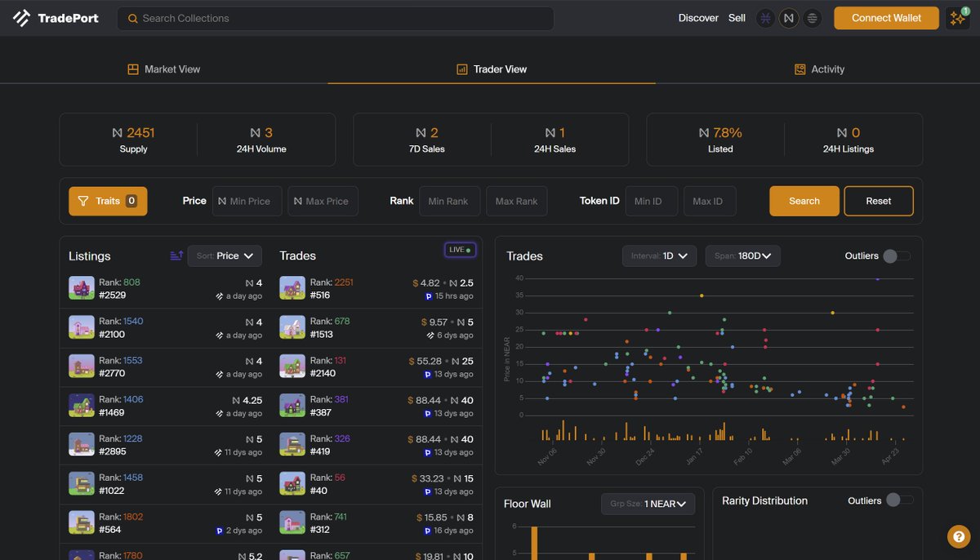Switch to the Activity tab
The width and height of the screenshot is (980, 560).
[819, 69]
